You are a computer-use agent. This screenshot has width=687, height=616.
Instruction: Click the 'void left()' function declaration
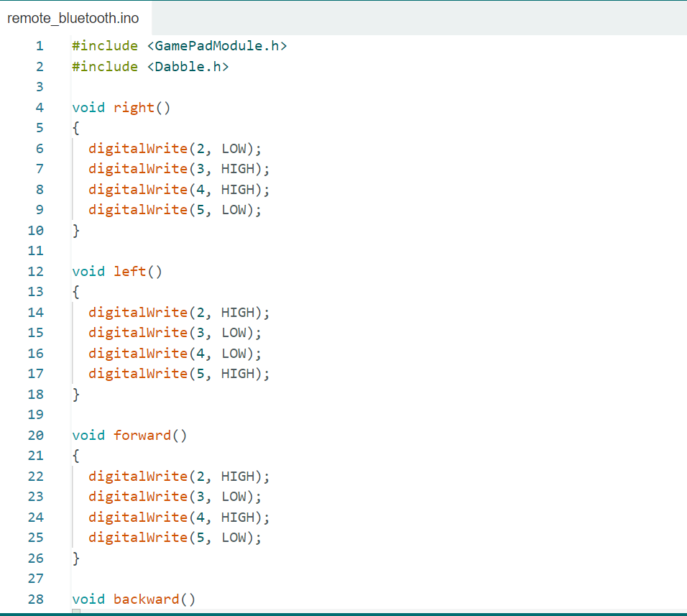click(x=117, y=271)
